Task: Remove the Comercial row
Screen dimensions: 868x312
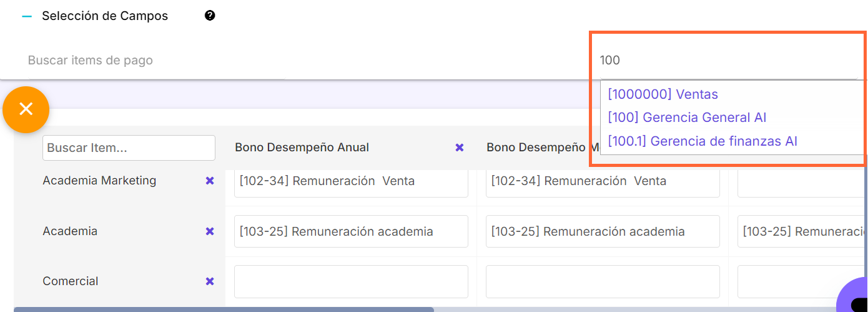Action: pyautogui.click(x=210, y=281)
